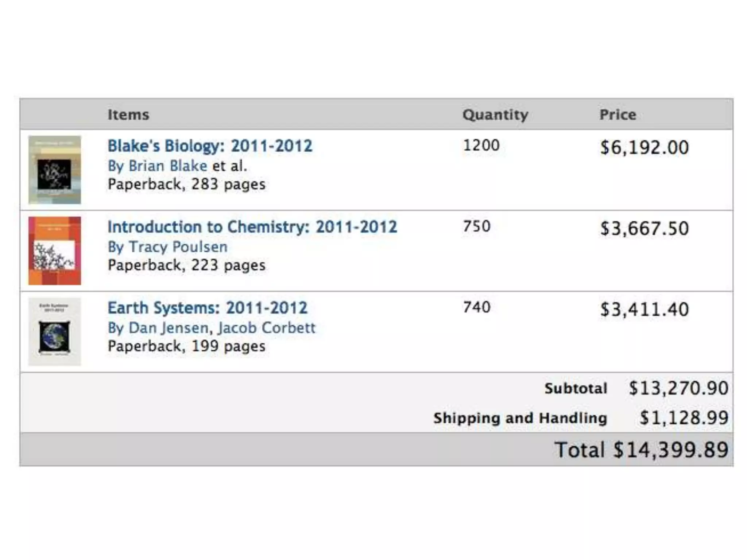Click the Quantity column header
The image size is (747, 560).
point(495,115)
